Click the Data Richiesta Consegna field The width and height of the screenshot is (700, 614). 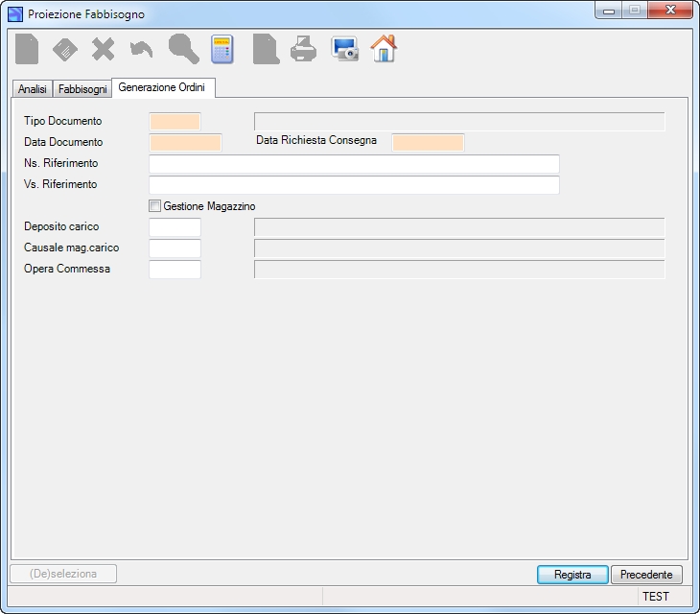pos(428,142)
